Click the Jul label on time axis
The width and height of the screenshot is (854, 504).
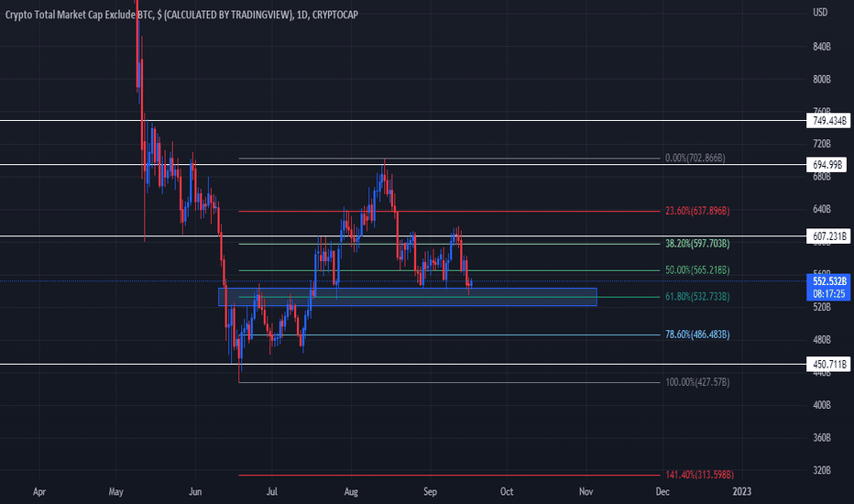272,491
